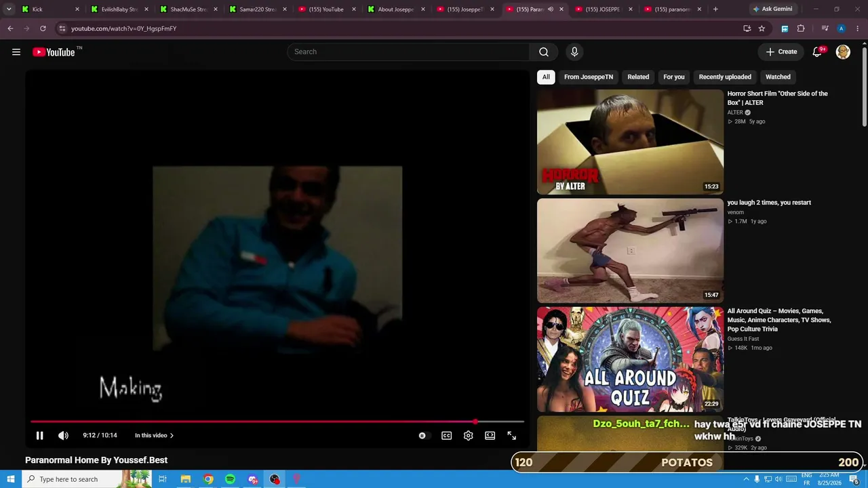The image size is (868, 488).
Task: Visit the venom channel
Action: pos(736,212)
